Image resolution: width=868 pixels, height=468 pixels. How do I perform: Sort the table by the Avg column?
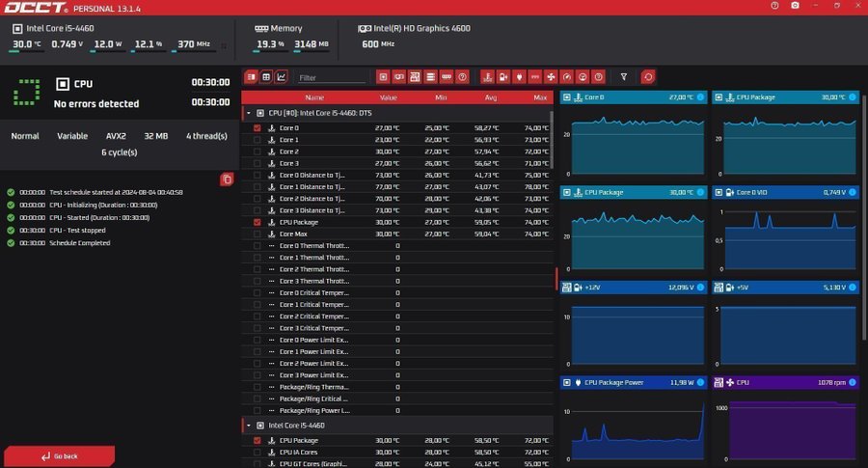click(x=491, y=97)
